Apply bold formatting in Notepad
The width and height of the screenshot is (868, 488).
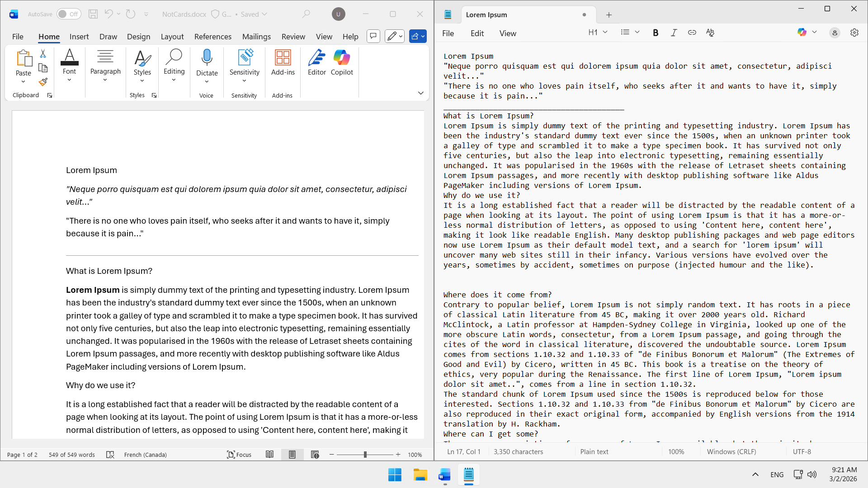[656, 33]
